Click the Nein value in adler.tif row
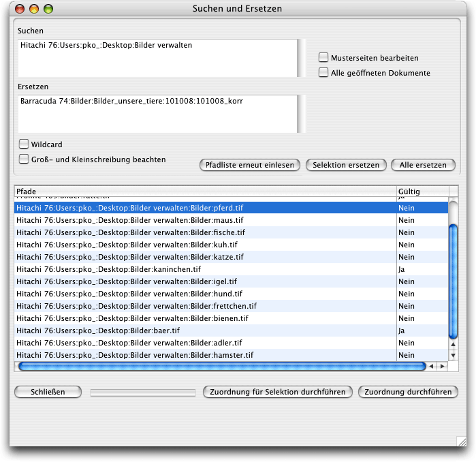This screenshot has width=476, height=462. click(x=407, y=343)
